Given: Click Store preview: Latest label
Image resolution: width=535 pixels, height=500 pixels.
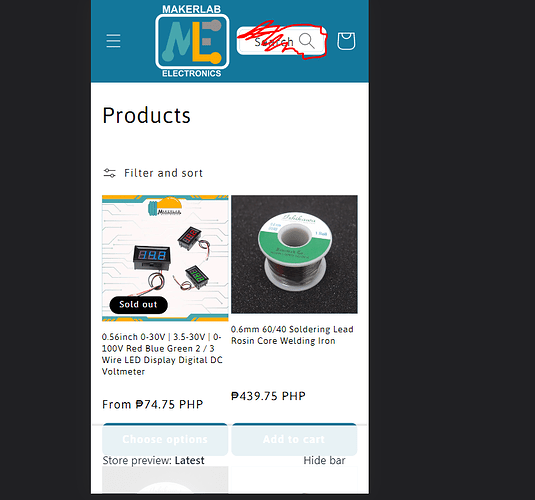Looking at the screenshot, I should pos(153,460).
